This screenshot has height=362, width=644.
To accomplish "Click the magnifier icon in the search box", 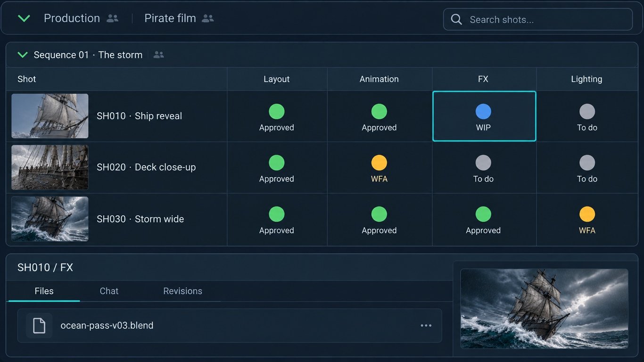I will pos(456,19).
